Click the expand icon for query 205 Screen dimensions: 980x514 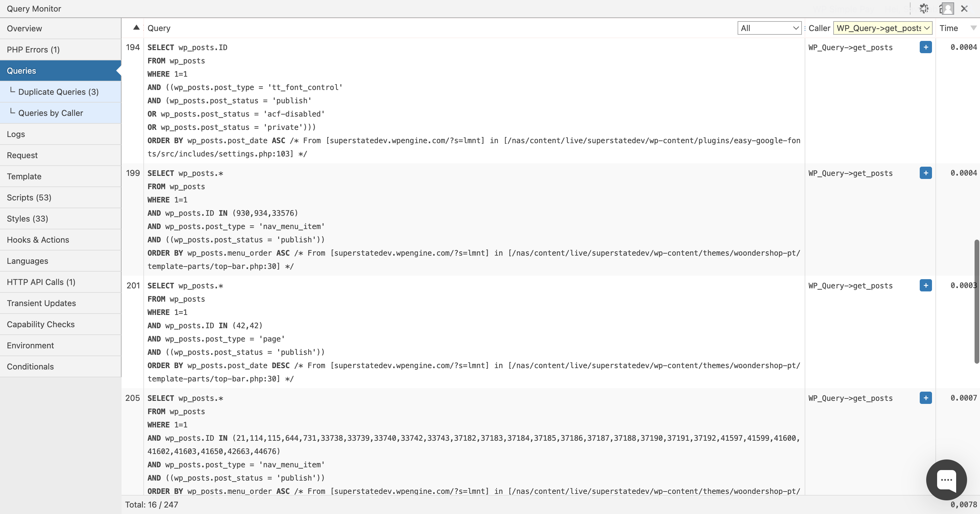[x=926, y=398]
